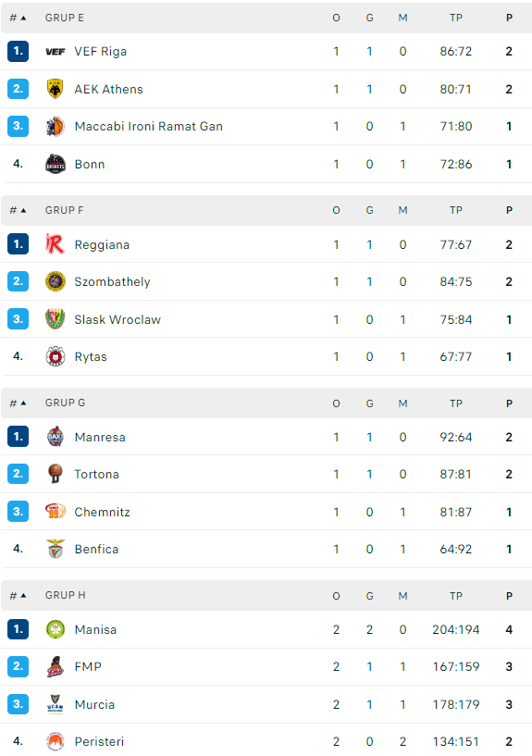The image size is (532, 756).
Task: Click the VEF Riga team logo
Action: pyautogui.click(x=55, y=52)
